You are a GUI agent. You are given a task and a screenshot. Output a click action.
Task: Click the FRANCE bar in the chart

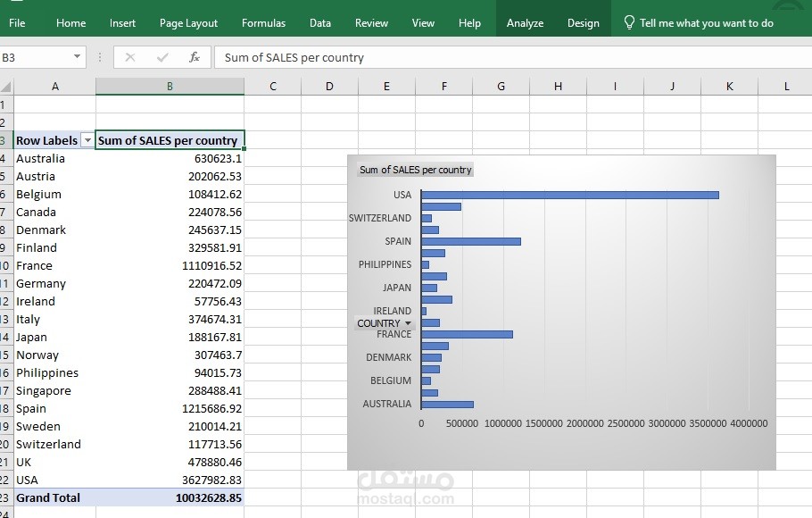click(x=467, y=334)
